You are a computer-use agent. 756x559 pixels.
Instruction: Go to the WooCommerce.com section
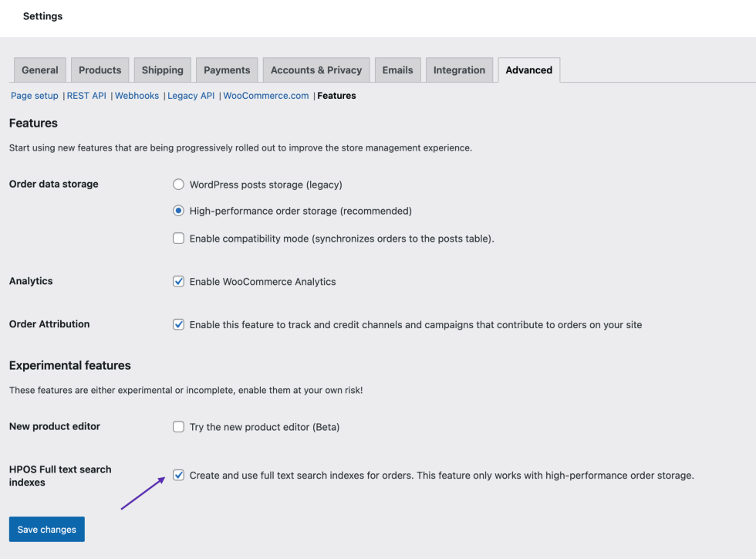click(266, 96)
